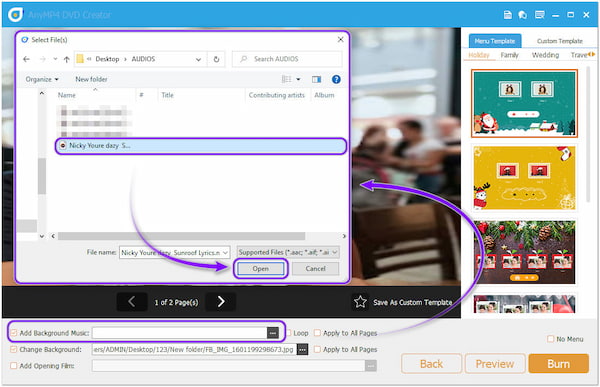This screenshot has width=600, height=387.
Task: Click Cancel button in file dialog
Action: pyautogui.click(x=315, y=269)
